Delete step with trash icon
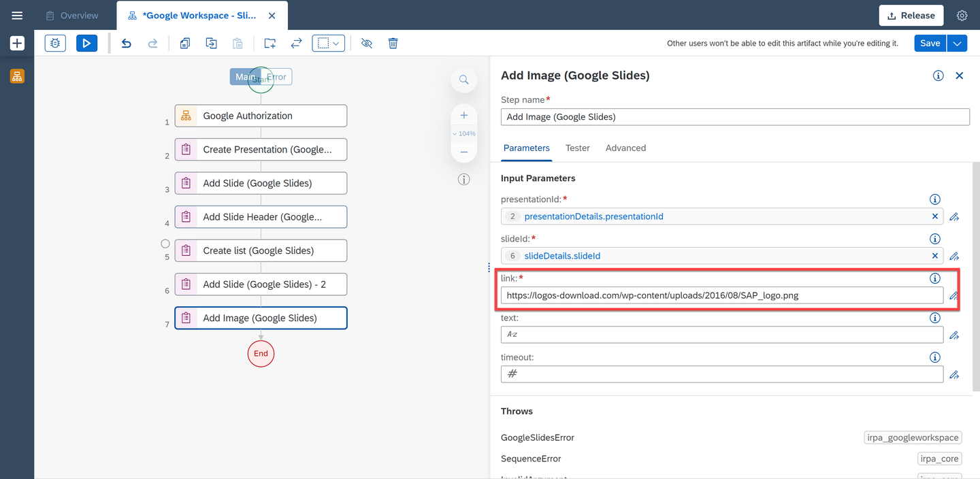The width and height of the screenshot is (980, 479). click(x=393, y=44)
